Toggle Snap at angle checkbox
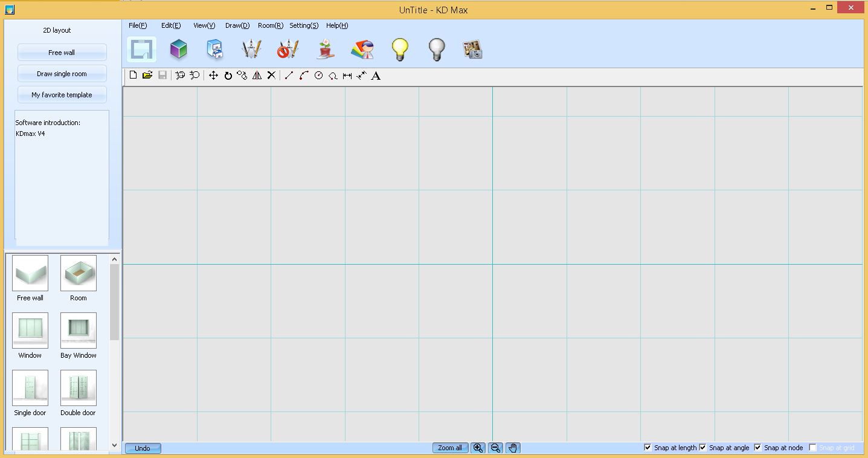868x458 pixels. (x=702, y=448)
